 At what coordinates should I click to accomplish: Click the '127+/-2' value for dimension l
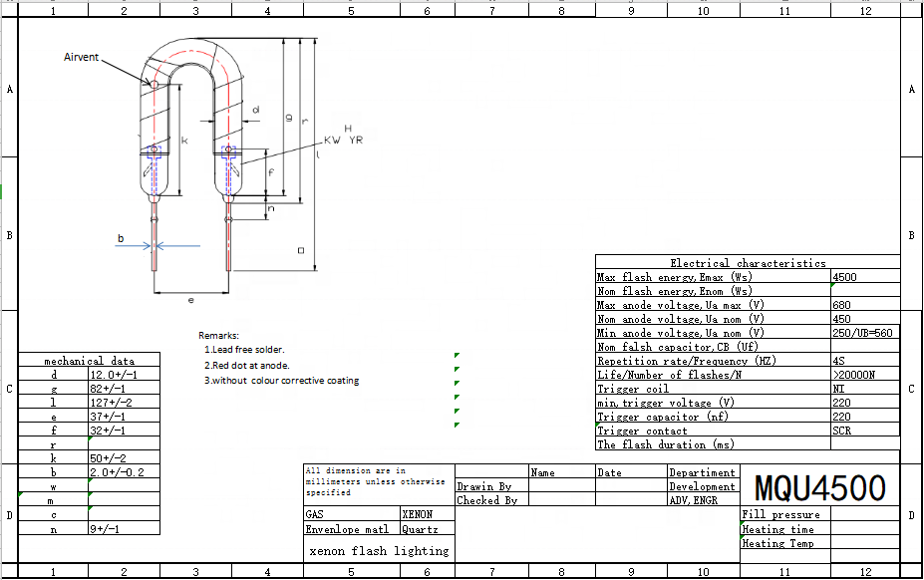[x=125, y=402]
